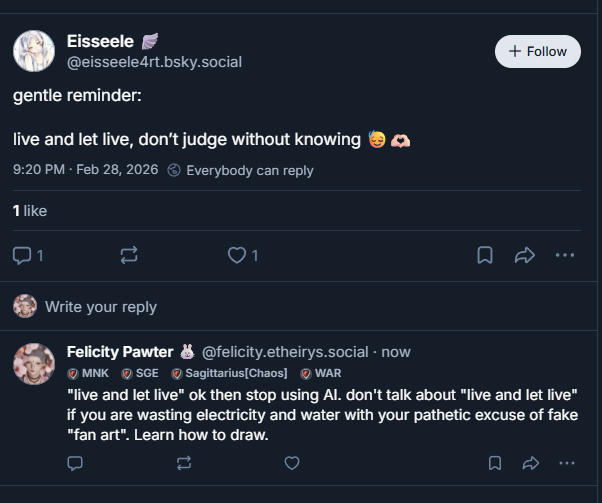This screenshot has height=503, width=602.
Task: Open the Everybody can reply settings
Action: (240, 170)
